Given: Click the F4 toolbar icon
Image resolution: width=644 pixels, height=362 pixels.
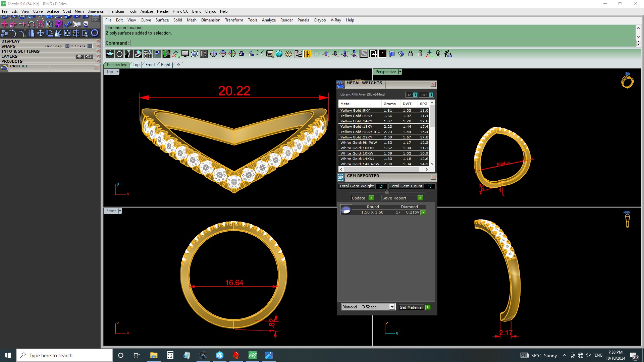Looking at the screenshot, I should 373,54.
